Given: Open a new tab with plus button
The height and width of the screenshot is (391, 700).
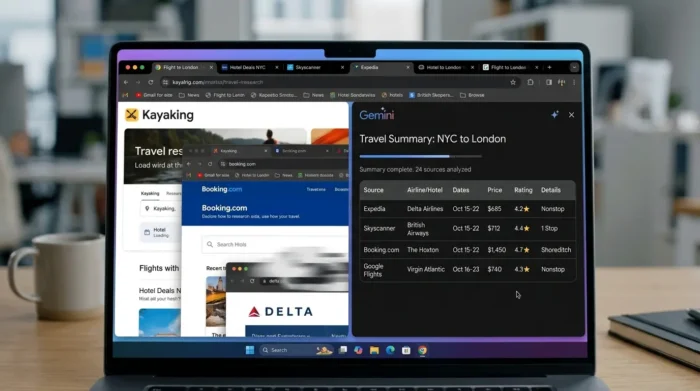Looking at the screenshot, I should click(550, 67).
